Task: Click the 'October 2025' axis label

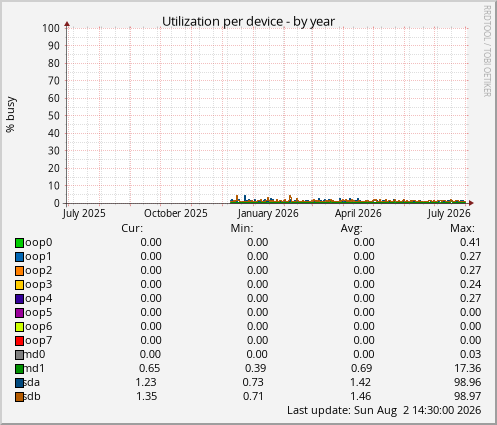Action: [x=176, y=213]
